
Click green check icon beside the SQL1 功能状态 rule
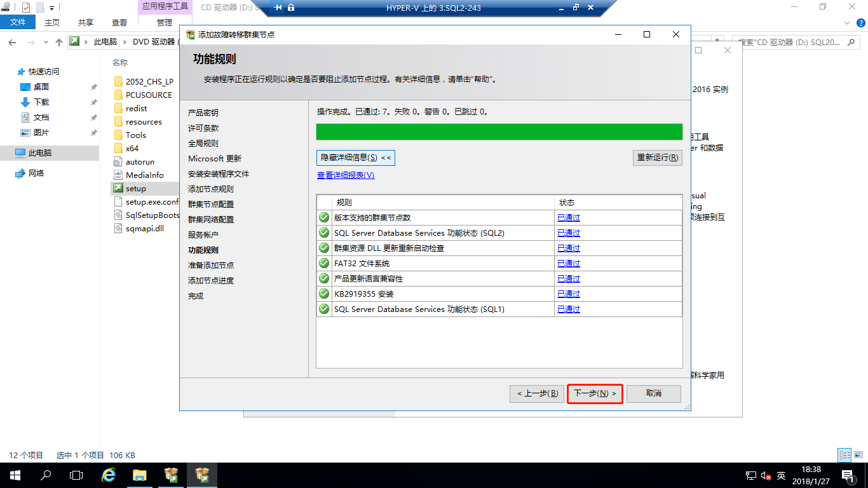(324, 309)
